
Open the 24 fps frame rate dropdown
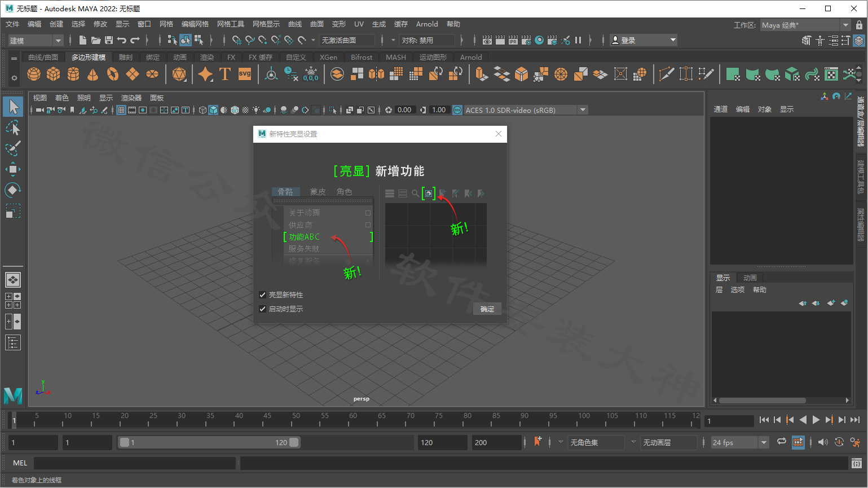click(x=740, y=442)
